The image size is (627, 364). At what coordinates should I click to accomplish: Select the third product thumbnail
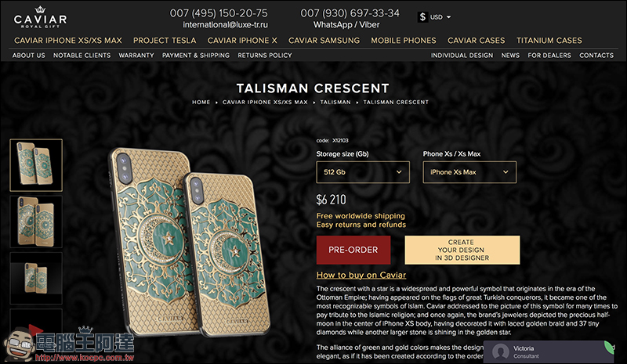point(36,278)
